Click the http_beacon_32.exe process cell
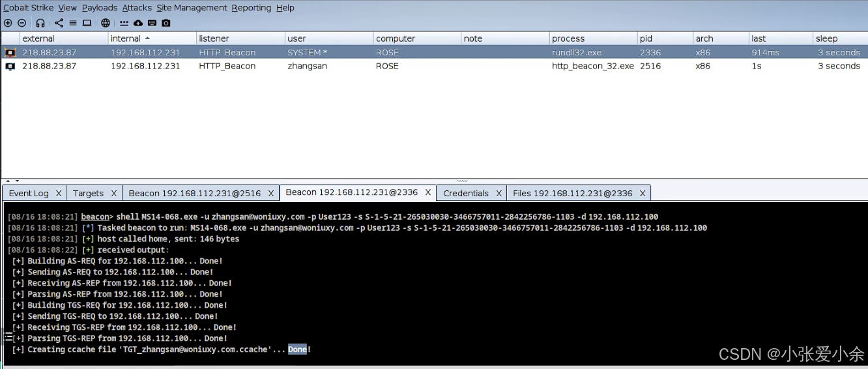The height and width of the screenshot is (369, 868). click(x=593, y=66)
